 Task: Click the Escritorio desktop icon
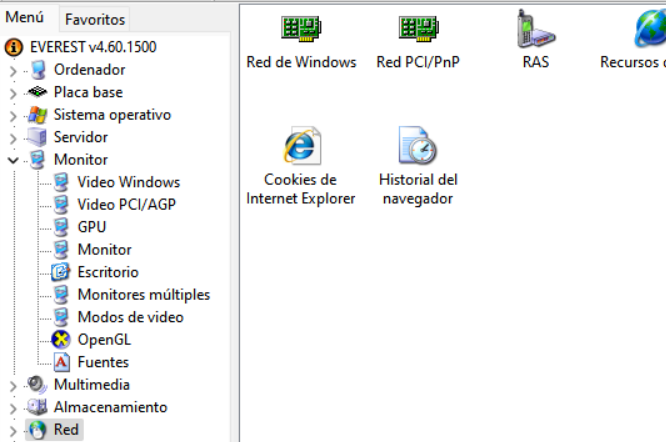pos(60,272)
